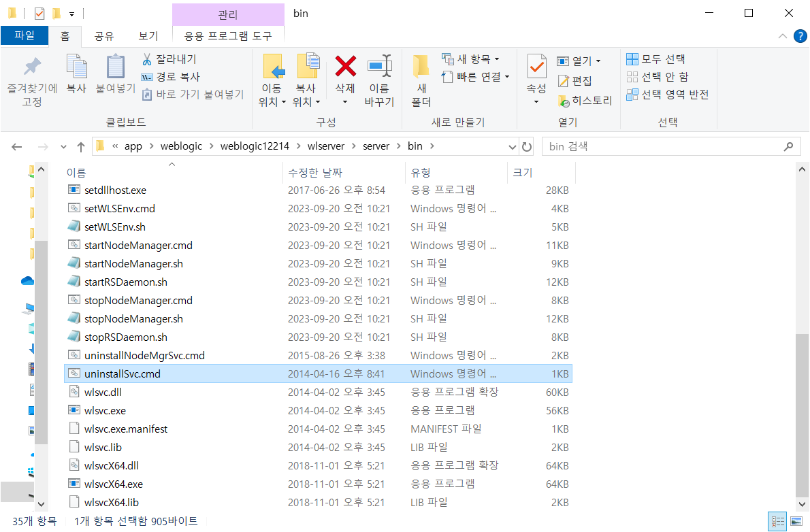Click the 관리 (Manage) contextual tab header
Viewport: 810px width, 532px height.
point(228,14)
